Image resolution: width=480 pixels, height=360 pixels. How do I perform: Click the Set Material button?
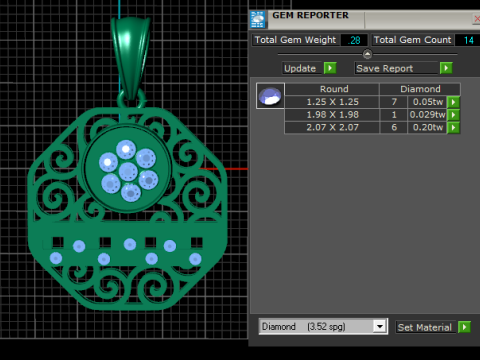(426, 327)
